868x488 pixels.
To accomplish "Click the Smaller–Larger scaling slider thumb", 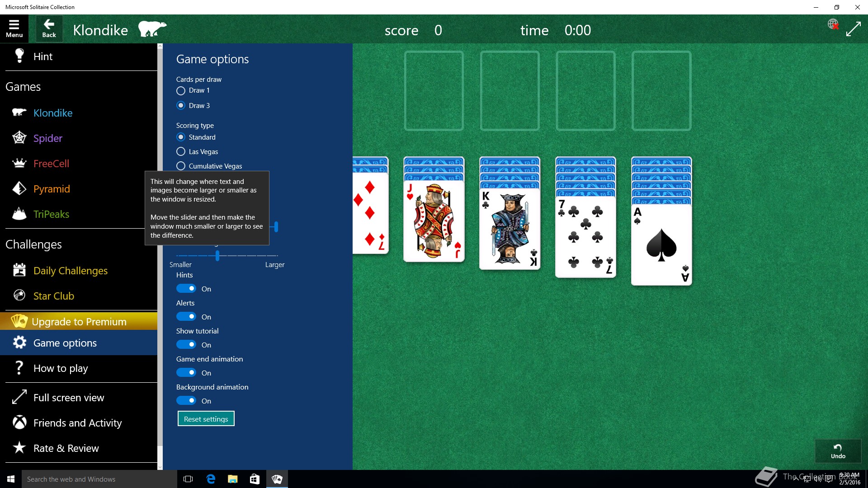I will tap(217, 256).
